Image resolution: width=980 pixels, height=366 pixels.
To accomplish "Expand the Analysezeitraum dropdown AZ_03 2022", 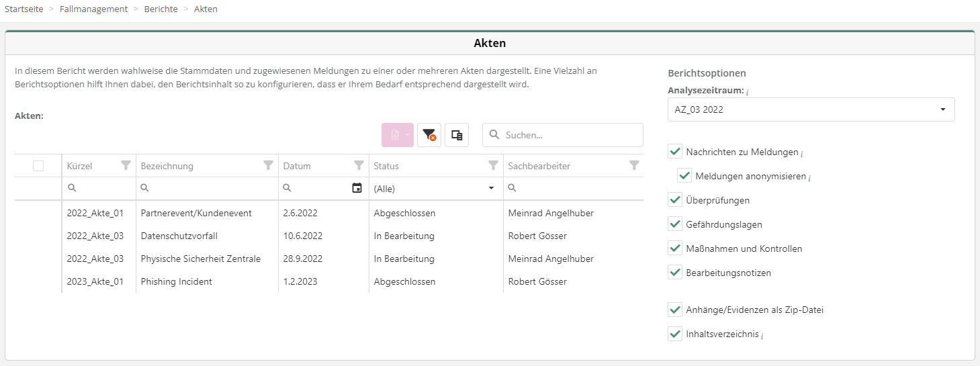I will [x=811, y=109].
